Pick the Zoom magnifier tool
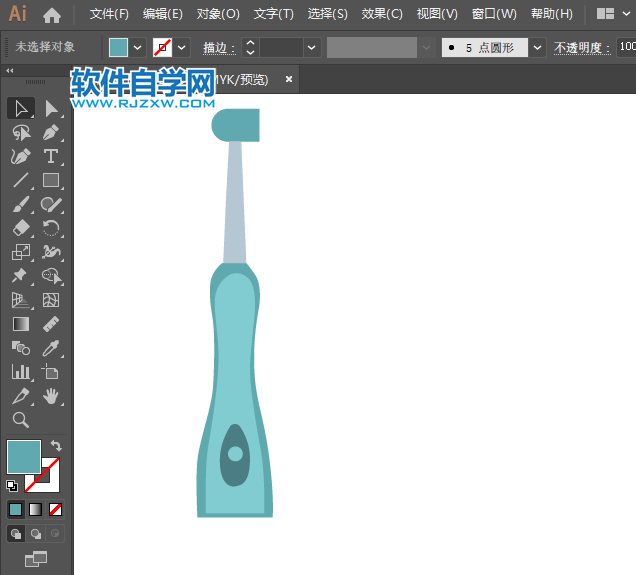Screen dimensions: 636x575 click(20, 420)
